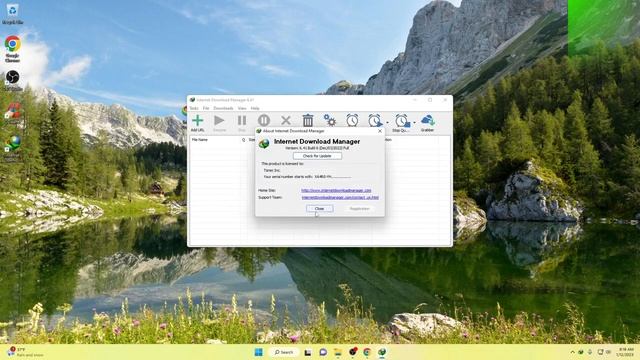Viewport: 640px width, 360px height.
Task: Expand the Stop Queue dropdown arrow
Action: (x=414, y=122)
